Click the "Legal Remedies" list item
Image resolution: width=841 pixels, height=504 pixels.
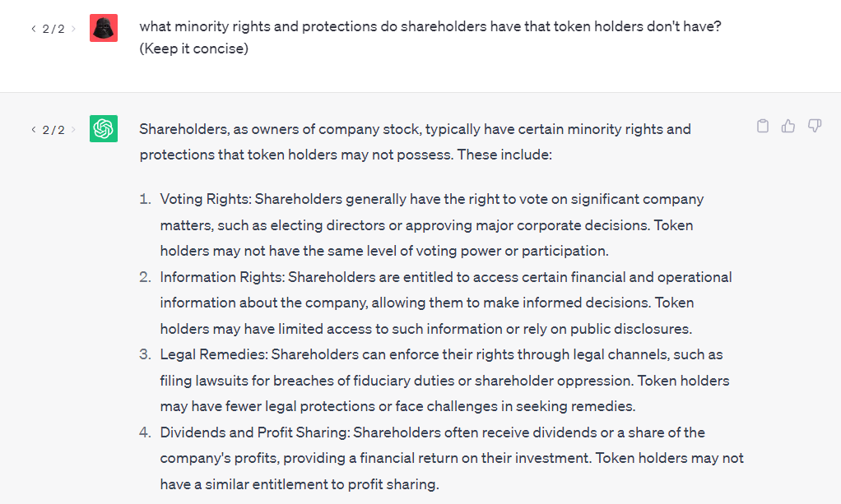click(x=444, y=380)
